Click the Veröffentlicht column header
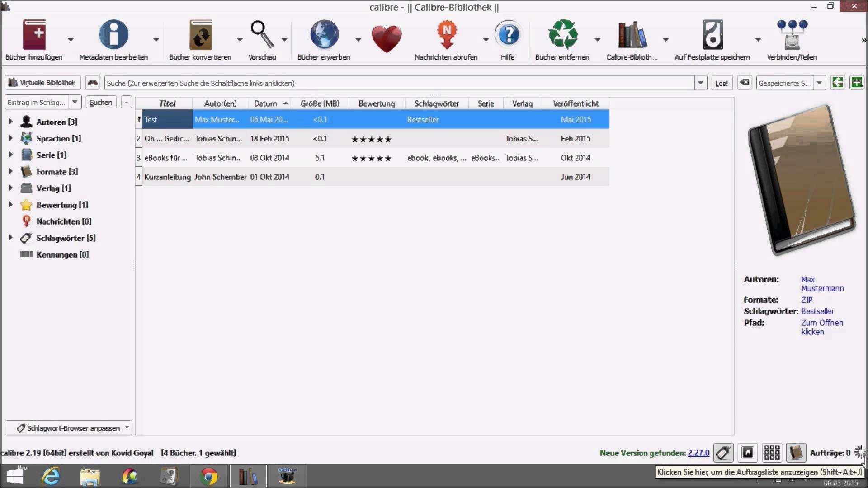Viewport: 868px width, 488px height. [x=576, y=103]
